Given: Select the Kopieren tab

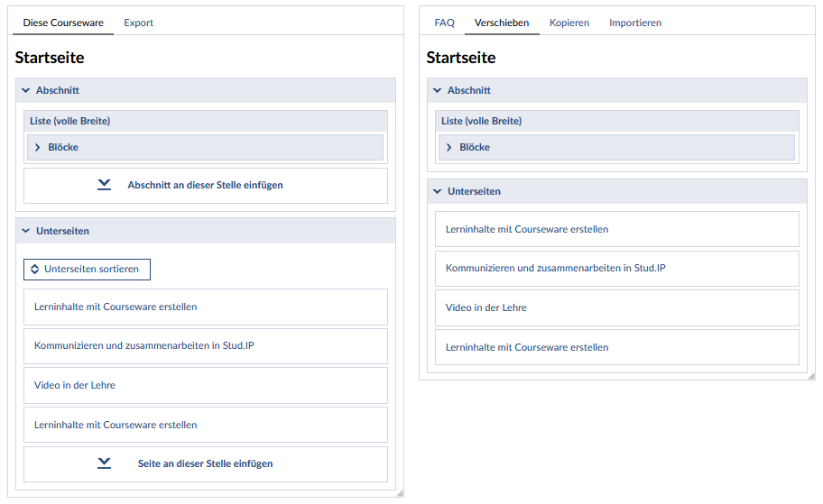Looking at the screenshot, I should (569, 23).
